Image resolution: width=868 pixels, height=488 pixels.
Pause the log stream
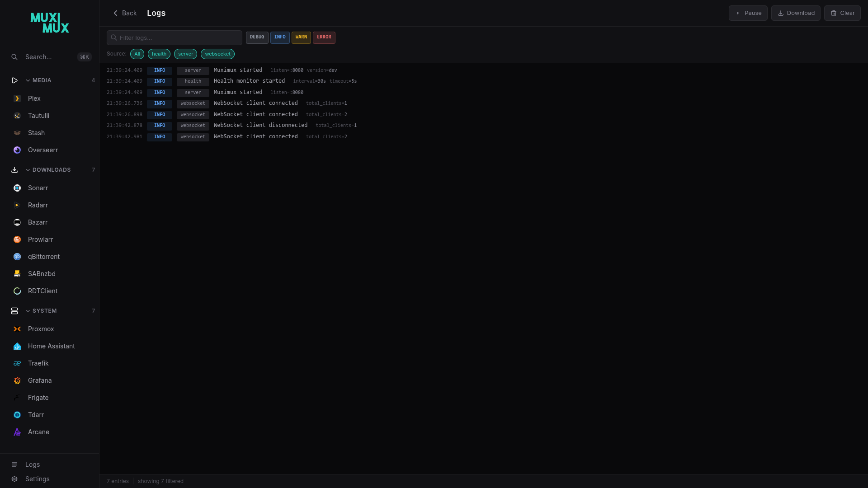[x=748, y=13]
